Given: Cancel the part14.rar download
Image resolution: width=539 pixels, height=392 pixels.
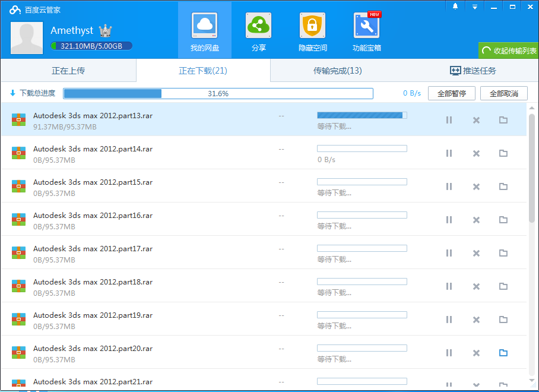Looking at the screenshot, I should 476,153.
